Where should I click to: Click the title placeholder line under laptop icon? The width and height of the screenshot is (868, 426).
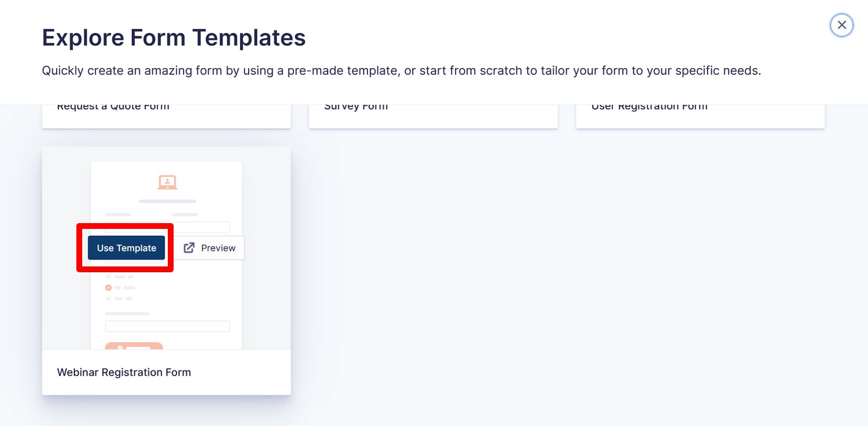[167, 201]
